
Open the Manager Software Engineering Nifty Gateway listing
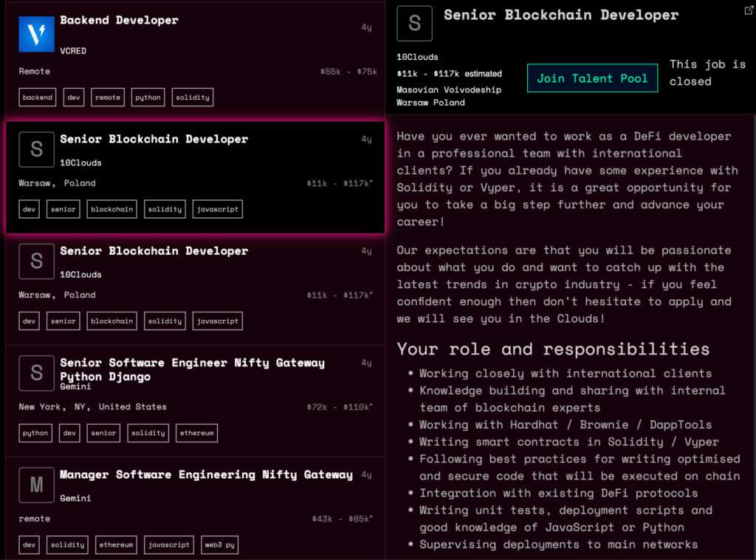(x=207, y=474)
